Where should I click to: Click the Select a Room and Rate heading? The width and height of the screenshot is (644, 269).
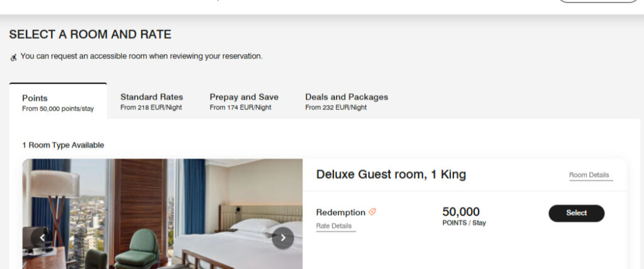90,35
